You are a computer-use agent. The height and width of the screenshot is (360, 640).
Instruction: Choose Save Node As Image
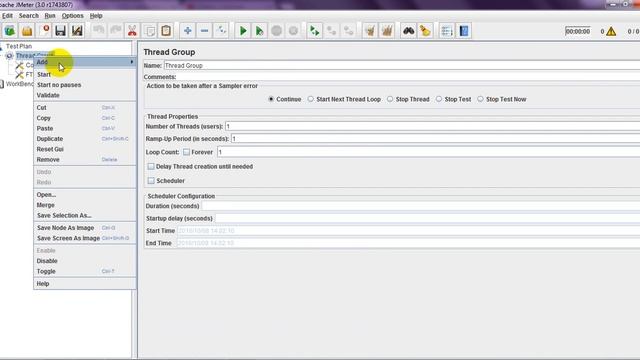tap(84, 228)
